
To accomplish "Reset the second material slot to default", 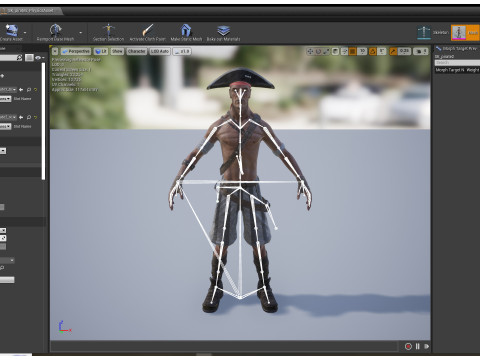I will click(x=35, y=117).
